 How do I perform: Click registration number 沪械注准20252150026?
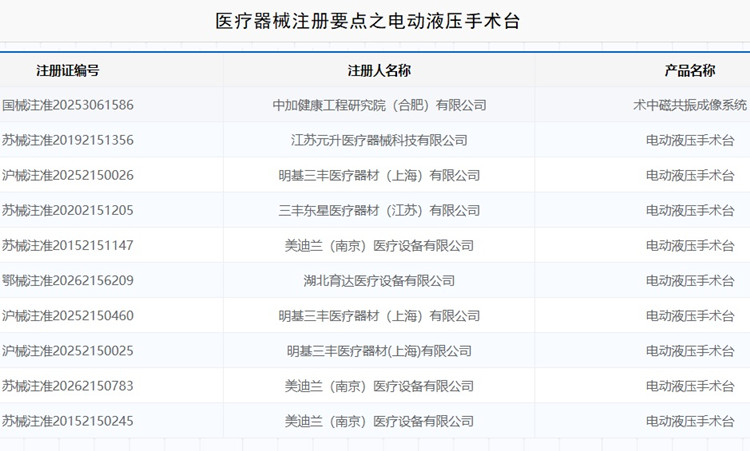coord(68,176)
